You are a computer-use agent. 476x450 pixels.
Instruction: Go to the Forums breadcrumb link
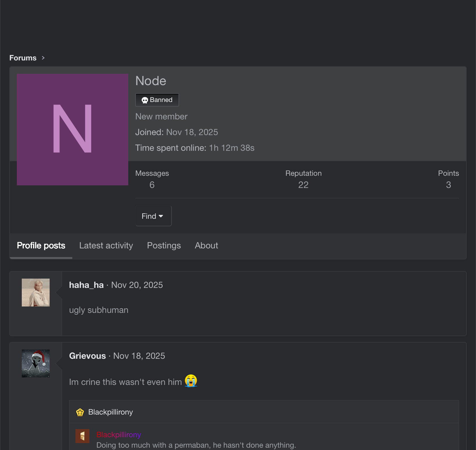click(23, 58)
